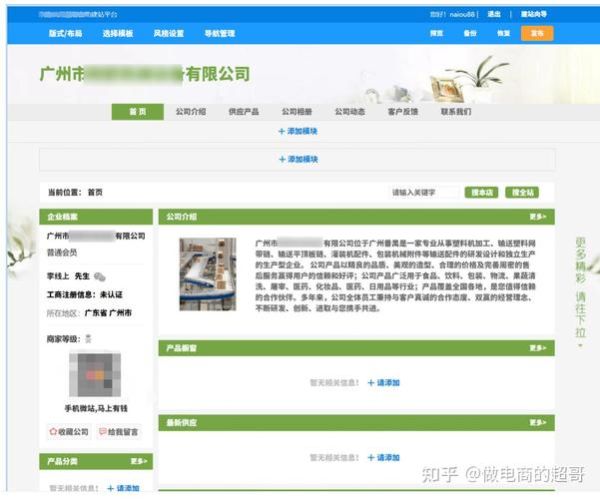Open the 风格设置 style settings menu
This screenshot has height=499, width=600.
coord(169,33)
